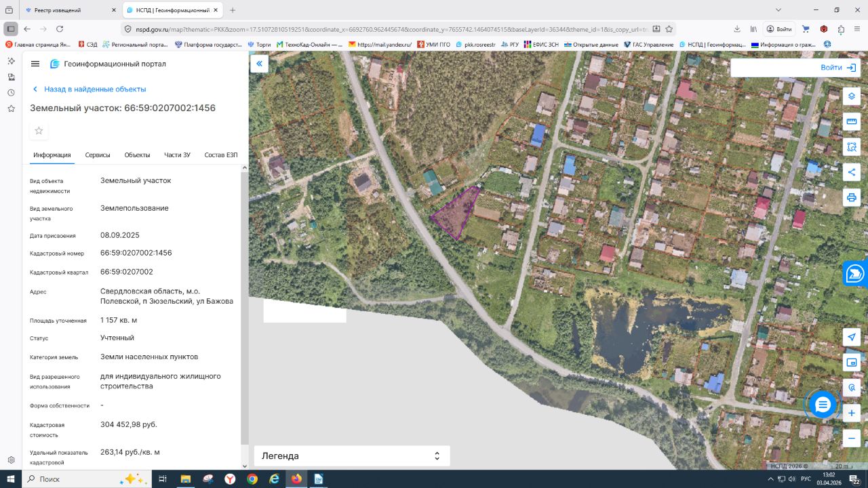This screenshot has height=488, width=868.
Task: Locate my position with arrow icon
Action: pos(852,337)
